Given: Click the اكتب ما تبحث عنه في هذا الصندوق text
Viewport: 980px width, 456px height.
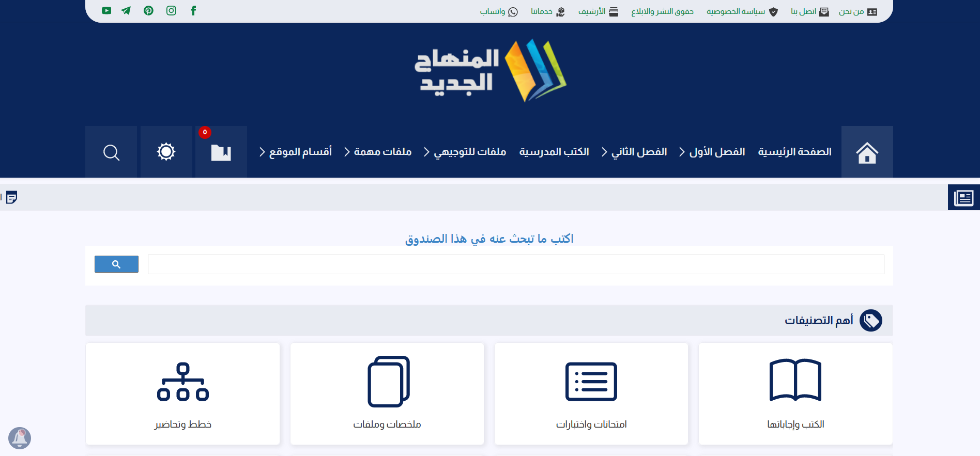Looking at the screenshot, I should (489, 239).
